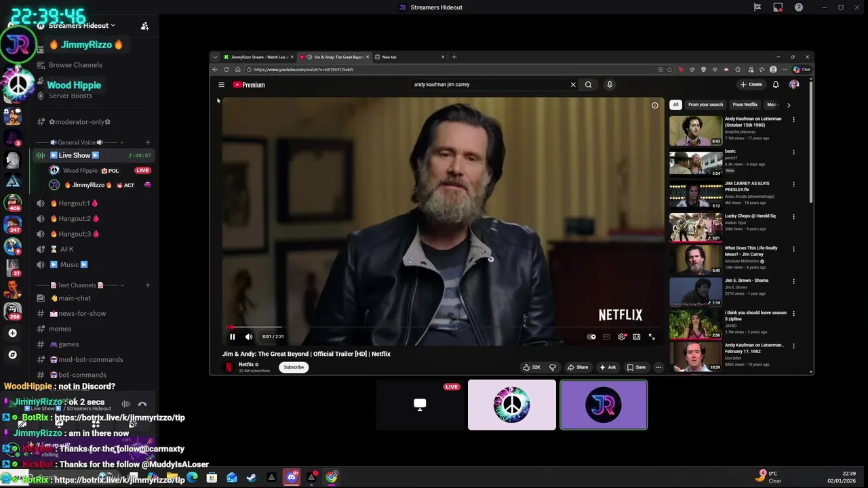Open browser tab search dropdown arrow

(x=215, y=57)
